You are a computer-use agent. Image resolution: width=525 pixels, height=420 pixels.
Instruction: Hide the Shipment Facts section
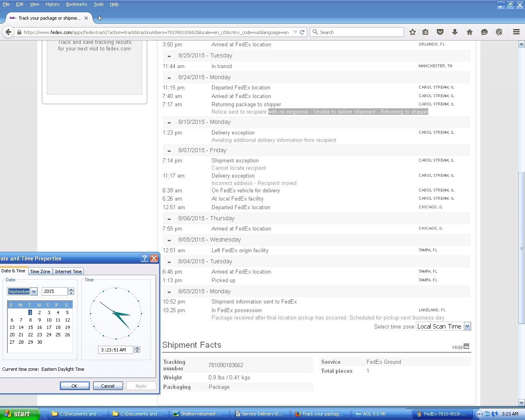point(466,347)
